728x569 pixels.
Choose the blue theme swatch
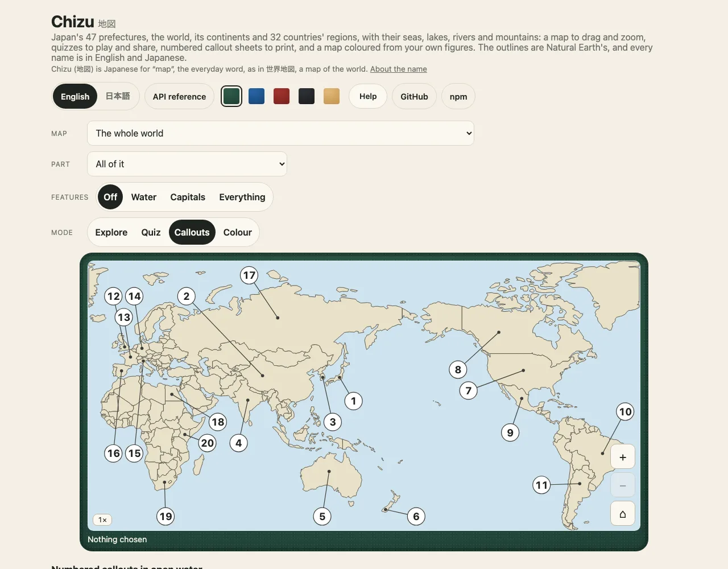point(257,96)
